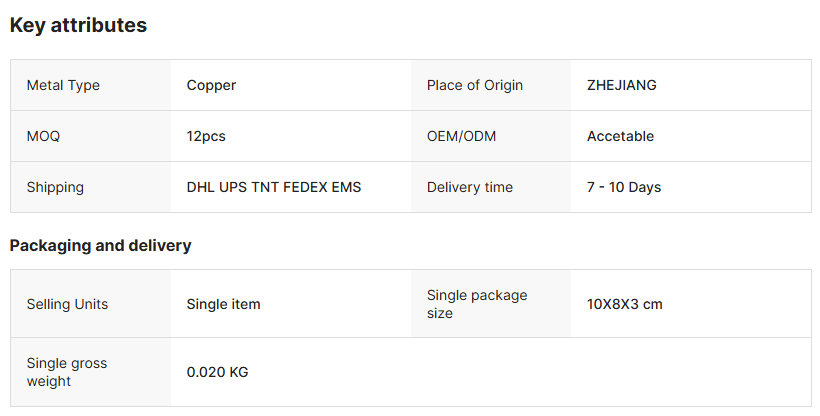Click the Key attributes heading
This screenshot has height=416, width=820.
tap(78, 26)
